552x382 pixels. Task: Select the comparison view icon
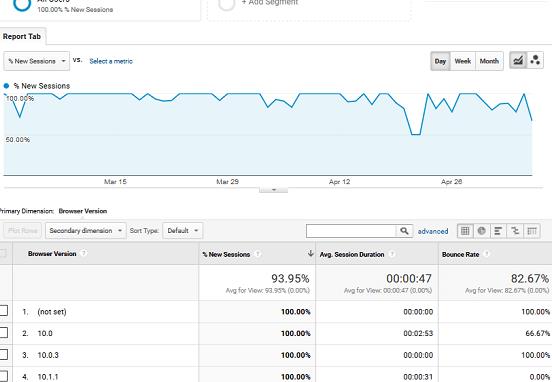click(515, 231)
